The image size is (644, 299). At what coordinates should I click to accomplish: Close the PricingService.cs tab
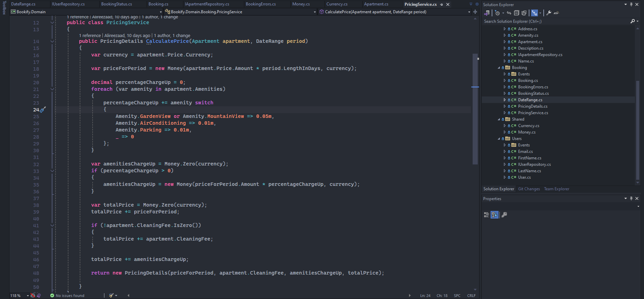tap(448, 4)
